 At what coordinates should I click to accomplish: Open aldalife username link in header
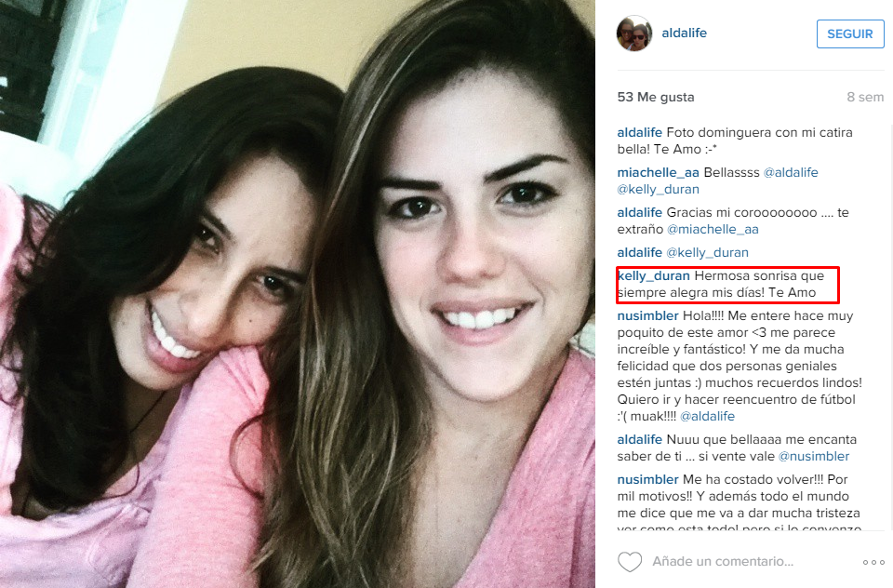click(684, 33)
